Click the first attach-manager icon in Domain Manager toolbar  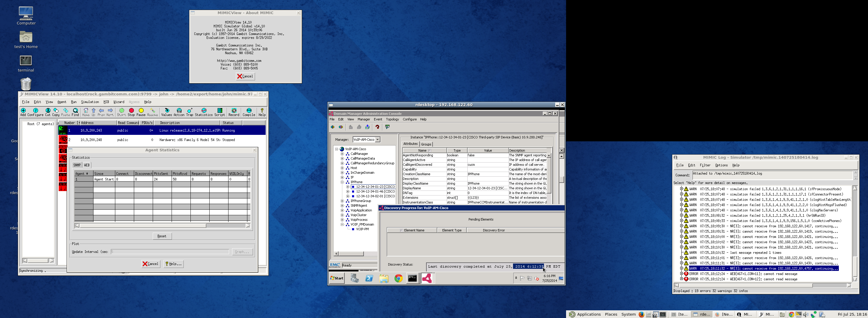333,127
